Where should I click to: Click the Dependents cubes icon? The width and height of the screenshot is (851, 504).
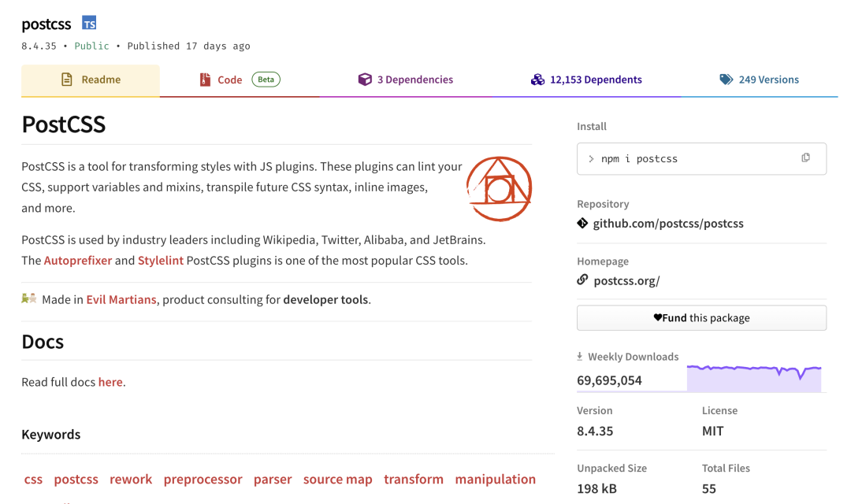(x=537, y=80)
